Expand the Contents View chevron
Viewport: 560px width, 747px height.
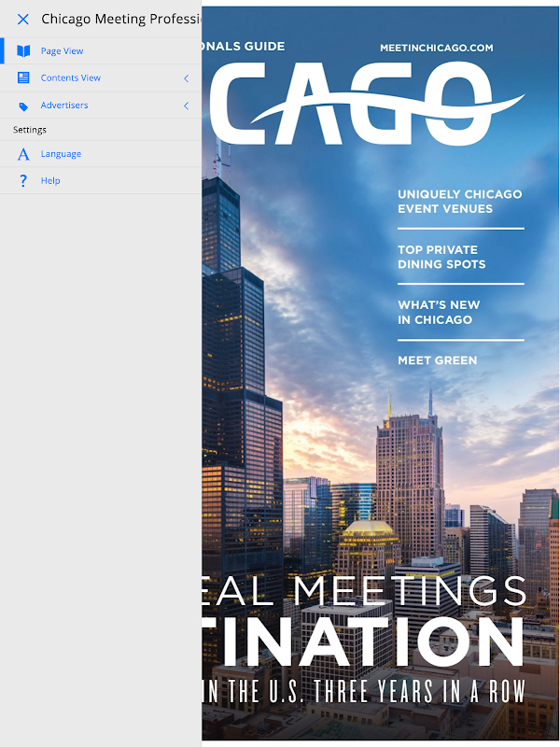tap(187, 78)
